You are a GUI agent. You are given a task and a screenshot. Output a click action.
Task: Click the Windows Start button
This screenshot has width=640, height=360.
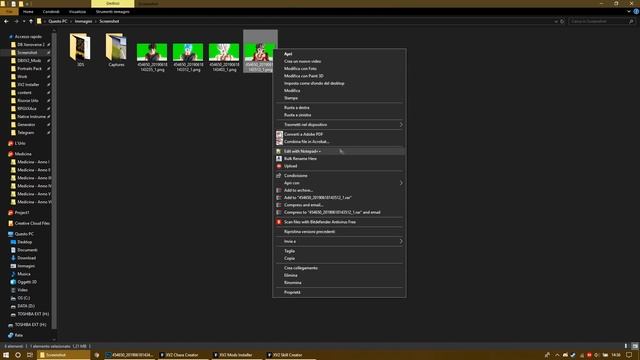pos(6,355)
